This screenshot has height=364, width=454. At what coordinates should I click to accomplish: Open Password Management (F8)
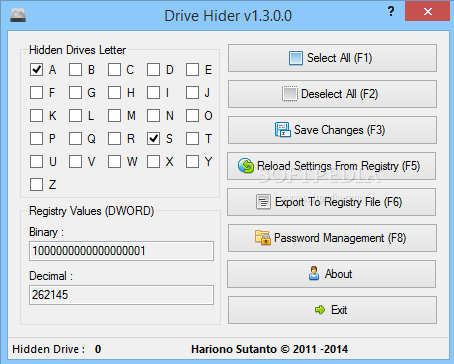pos(332,238)
